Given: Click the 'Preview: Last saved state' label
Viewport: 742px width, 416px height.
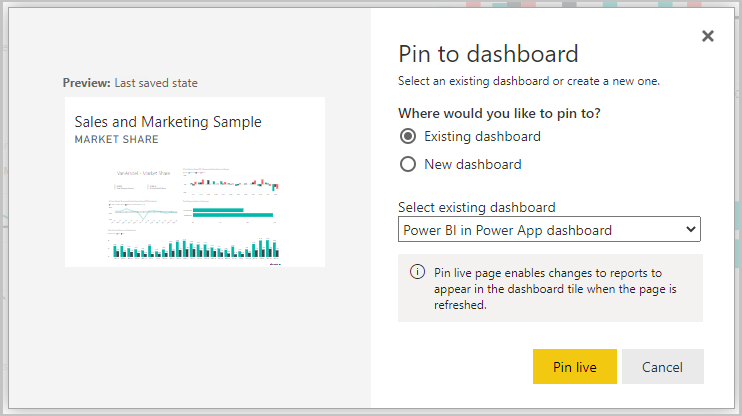Looking at the screenshot, I should (x=137, y=83).
